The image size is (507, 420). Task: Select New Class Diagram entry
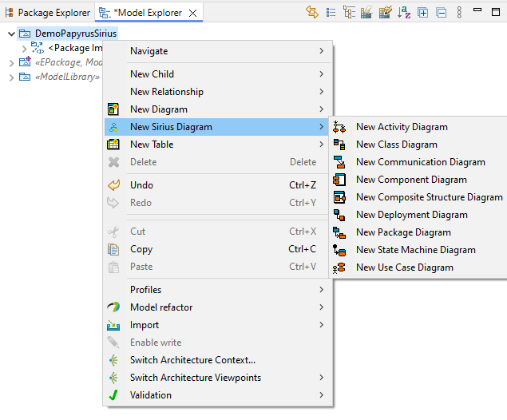point(396,145)
